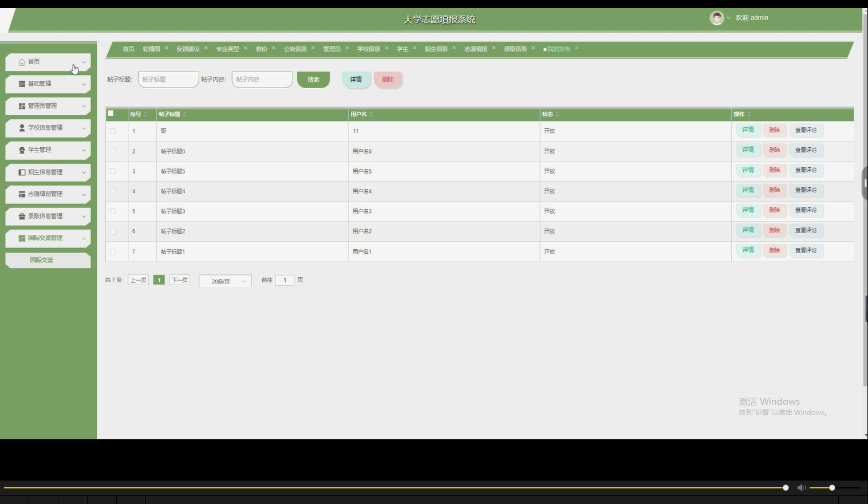Collapse the 国际交流管理 chevron
The height and width of the screenshot is (504, 868).
pos(84,238)
